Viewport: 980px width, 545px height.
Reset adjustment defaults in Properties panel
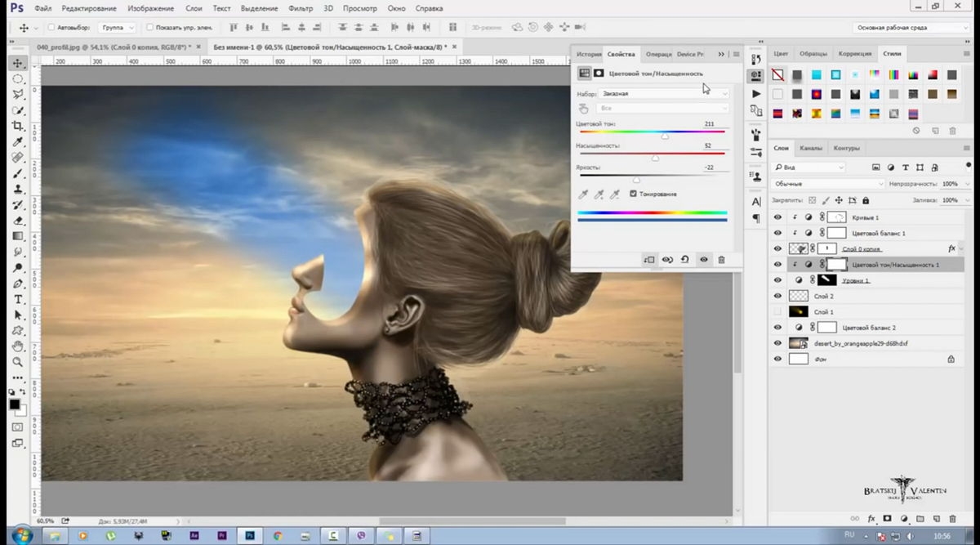685,260
